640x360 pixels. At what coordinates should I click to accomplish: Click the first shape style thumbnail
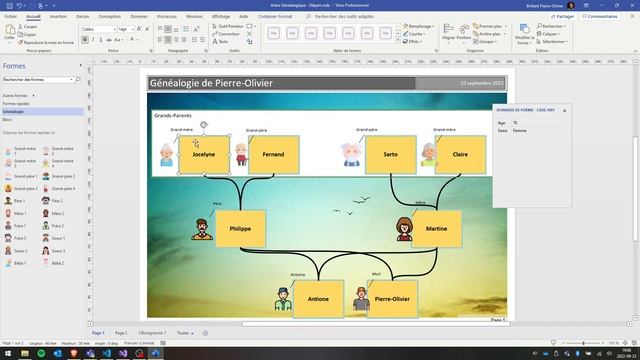pos(274,33)
